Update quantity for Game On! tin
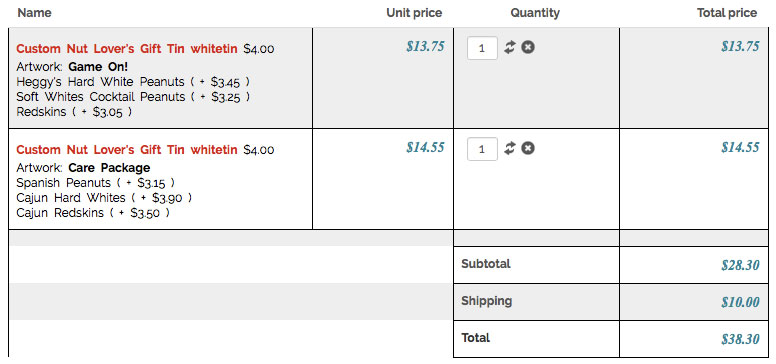The height and width of the screenshot is (364, 776). pyautogui.click(x=510, y=47)
